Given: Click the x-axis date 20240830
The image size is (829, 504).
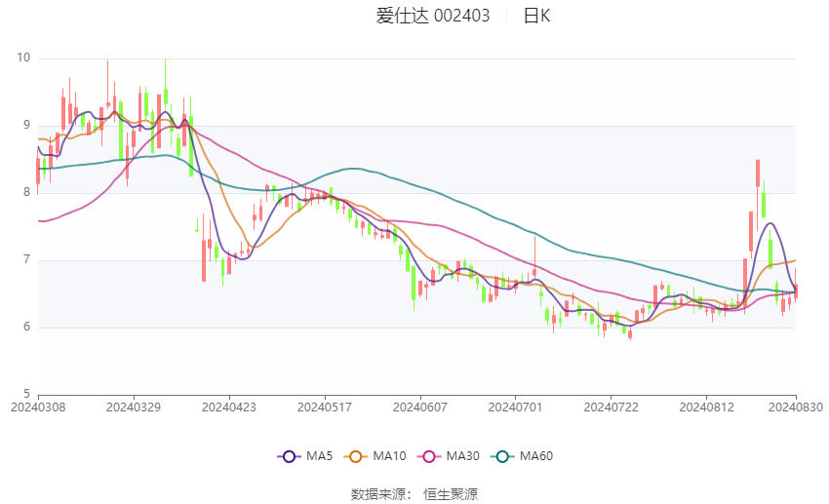Looking at the screenshot, I should click(796, 407).
